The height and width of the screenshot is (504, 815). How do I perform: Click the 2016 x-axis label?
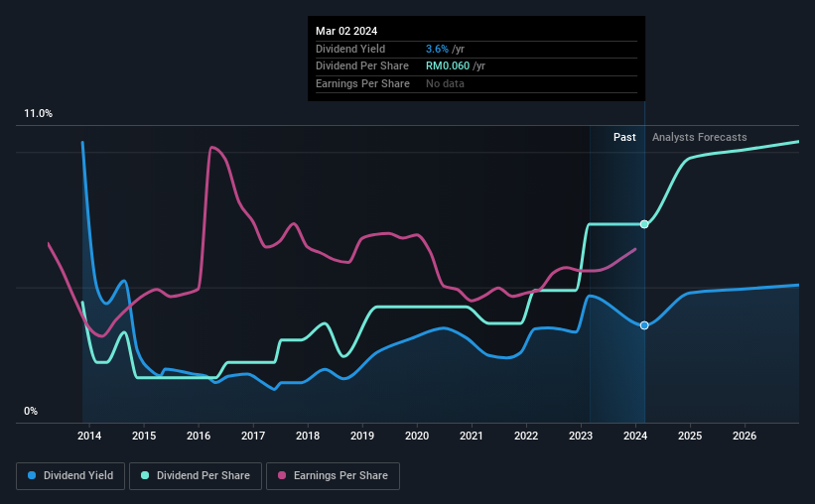[199, 436]
